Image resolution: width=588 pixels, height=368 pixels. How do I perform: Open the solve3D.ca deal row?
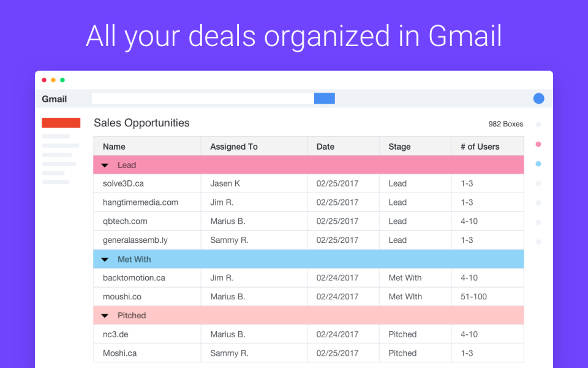point(123,183)
